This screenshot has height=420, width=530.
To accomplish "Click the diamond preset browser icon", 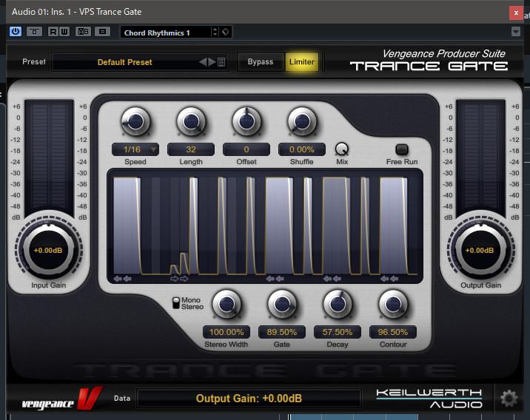I will 226,32.
